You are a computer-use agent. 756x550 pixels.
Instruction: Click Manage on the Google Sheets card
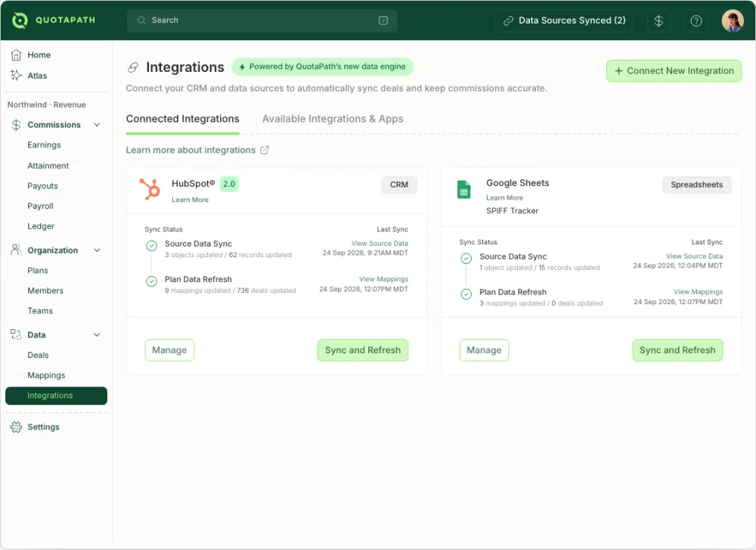tap(484, 350)
